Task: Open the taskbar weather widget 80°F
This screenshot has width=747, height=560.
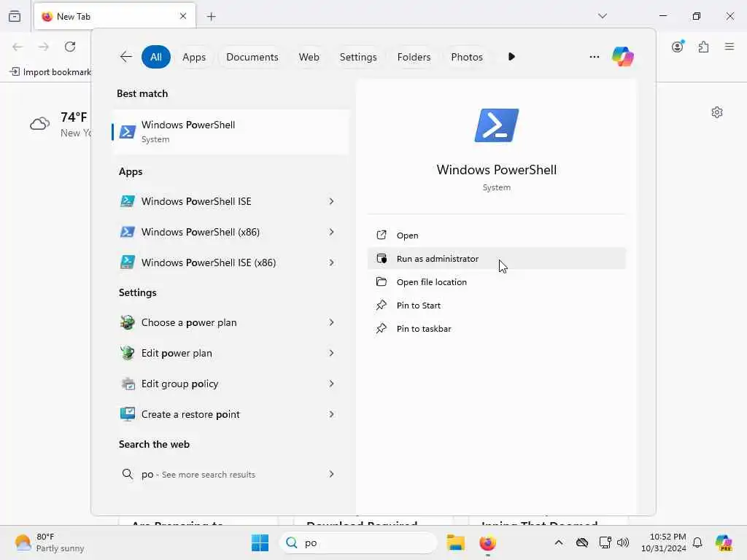Action: tap(49, 542)
